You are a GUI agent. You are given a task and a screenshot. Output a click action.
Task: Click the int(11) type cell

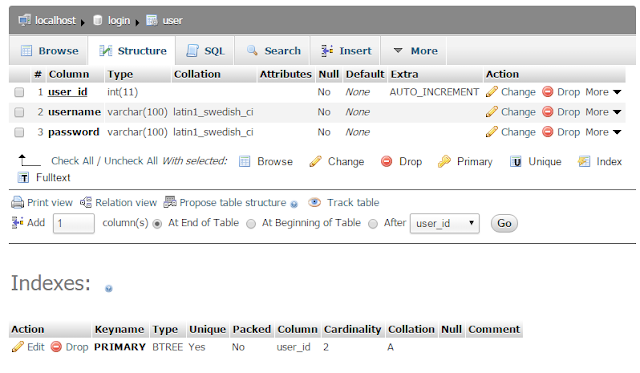click(122, 92)
